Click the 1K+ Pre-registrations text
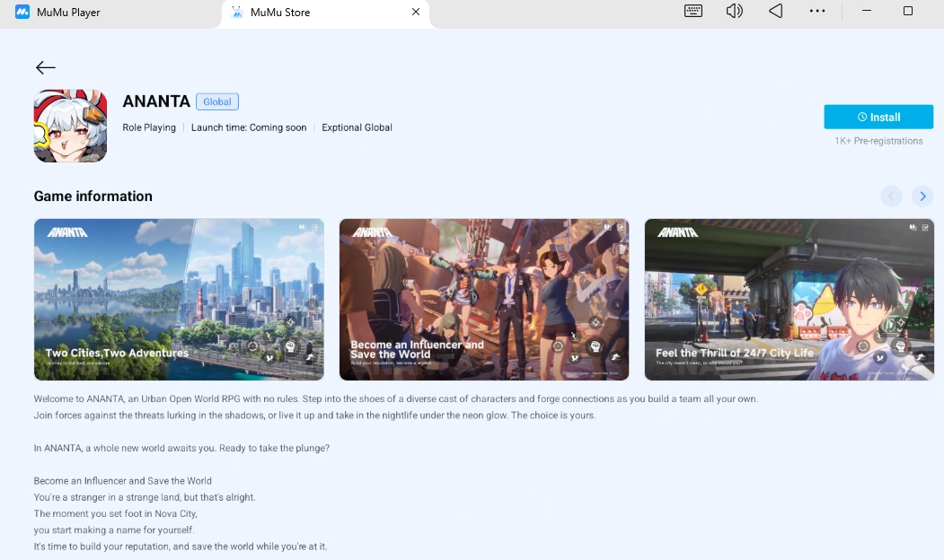The width and height of the screenshot is (944, 560). click(878, 141)
